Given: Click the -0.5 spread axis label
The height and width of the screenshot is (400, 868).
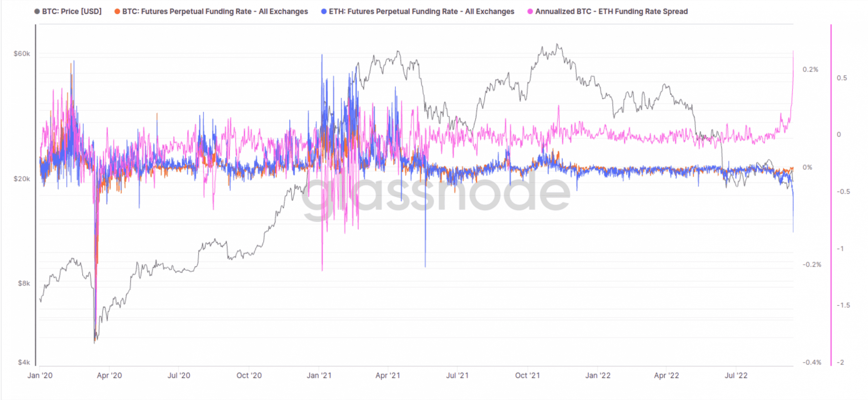Looking at the screenshot, I should (843, 192).
